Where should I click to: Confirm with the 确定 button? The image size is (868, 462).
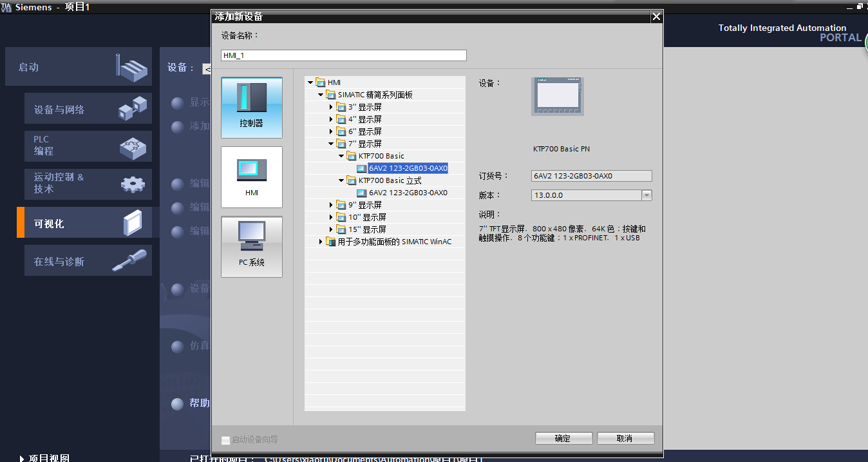click(563, 438)
